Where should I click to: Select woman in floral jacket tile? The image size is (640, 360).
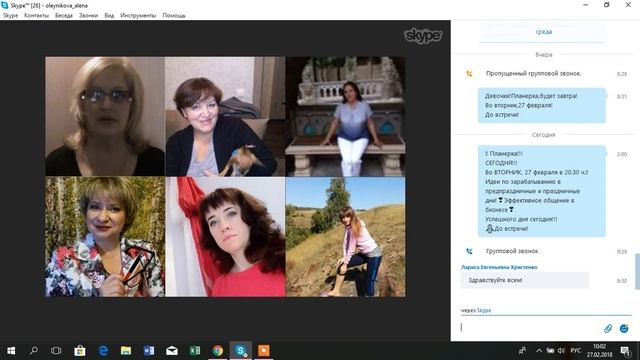point(105,237)
